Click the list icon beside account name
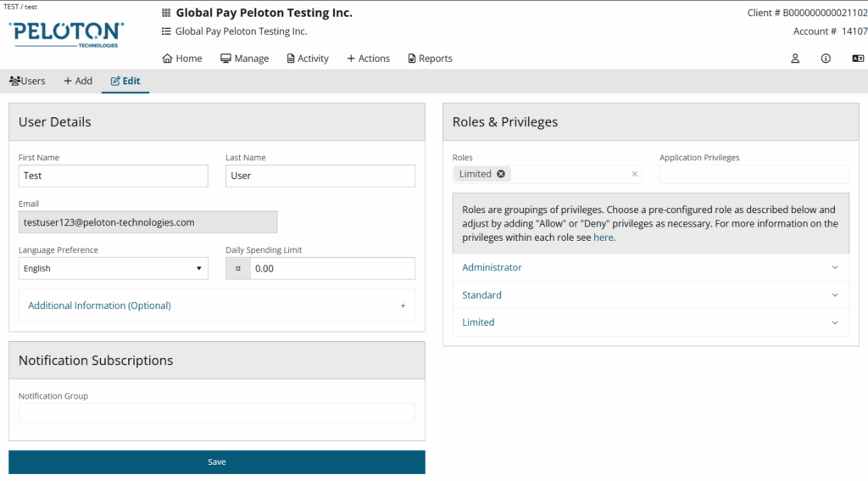This screenshot has height=481, width=868. point(166,31)
